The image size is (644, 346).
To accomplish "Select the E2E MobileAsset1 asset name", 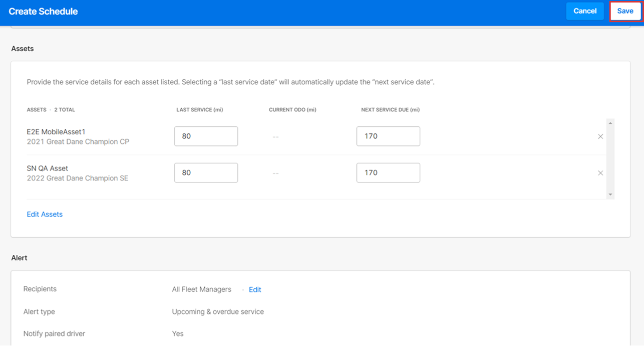I will pyautogui.click(x=56, y=132).
